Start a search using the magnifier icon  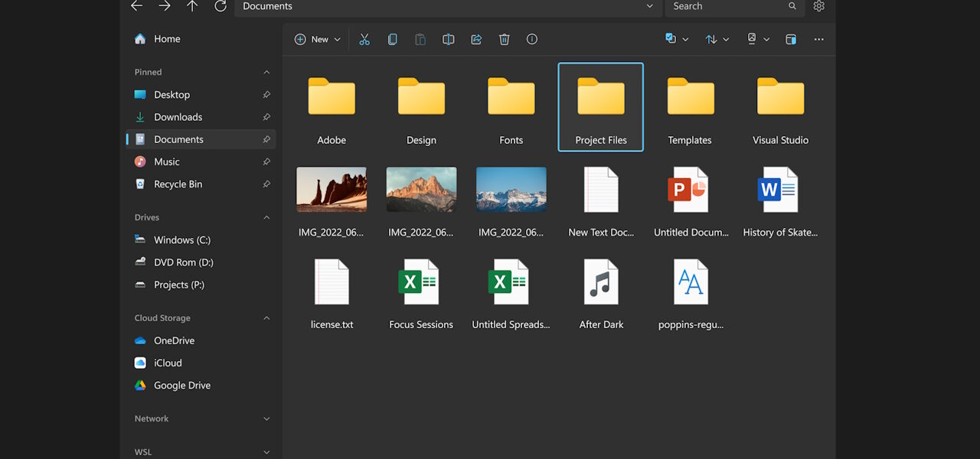792,6
